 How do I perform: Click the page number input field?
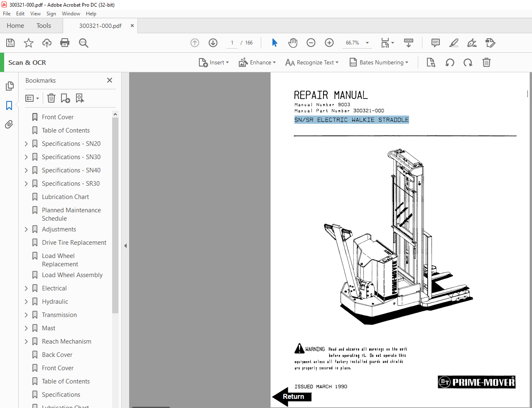point(232,43)
